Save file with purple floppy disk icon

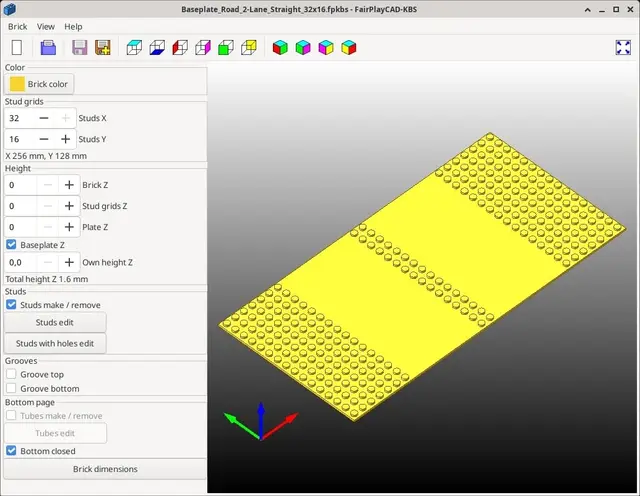coord(80,47)
